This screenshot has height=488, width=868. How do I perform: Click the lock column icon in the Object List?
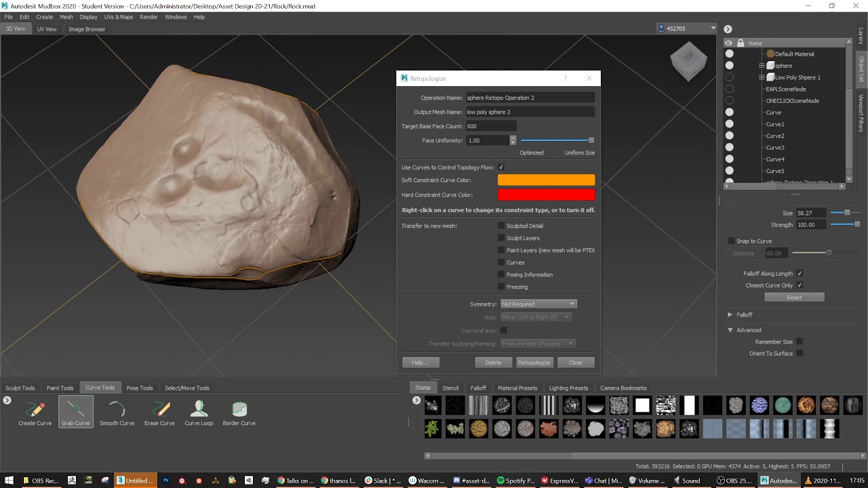point(741,43)
